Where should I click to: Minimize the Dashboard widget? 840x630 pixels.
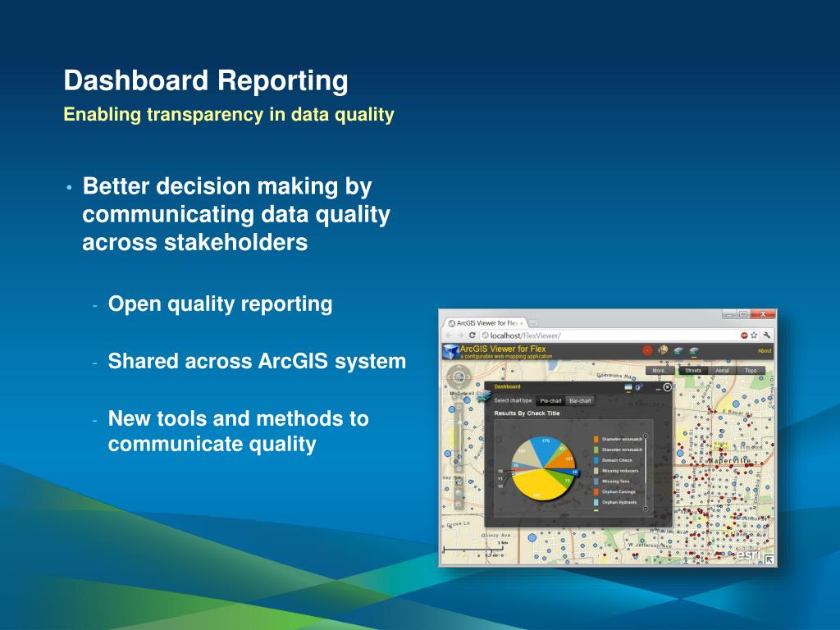[658, 390]
